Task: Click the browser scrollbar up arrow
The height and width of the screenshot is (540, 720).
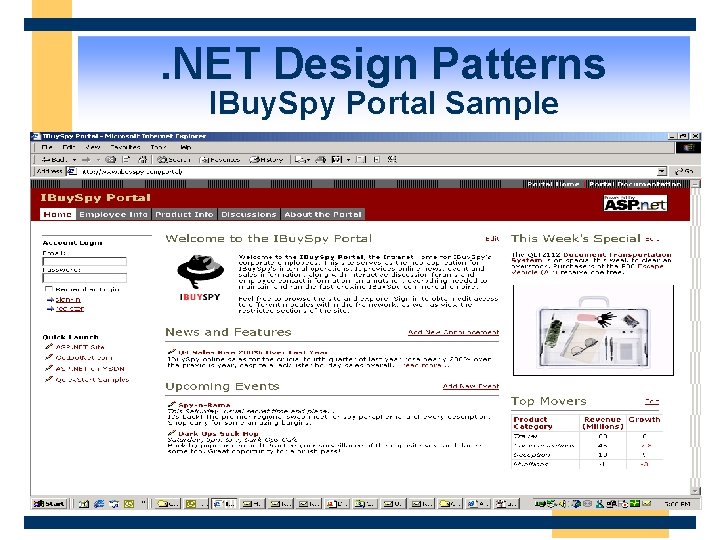Action: pyautogui.click(x=695, y=184)
